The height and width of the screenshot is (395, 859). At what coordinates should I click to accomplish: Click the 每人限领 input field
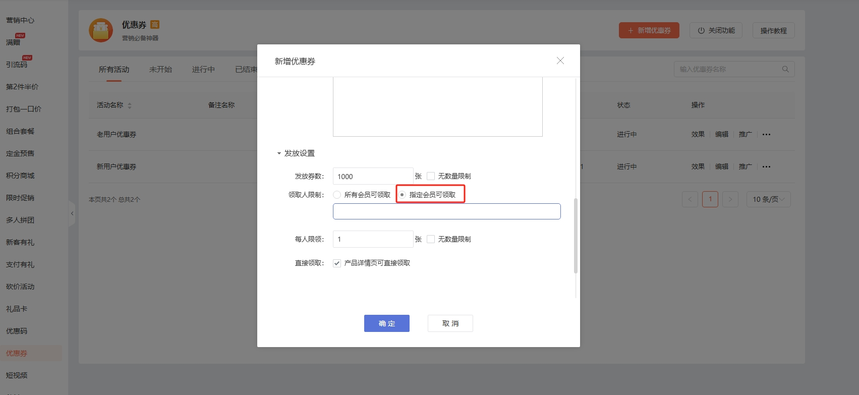pos(373,239)
